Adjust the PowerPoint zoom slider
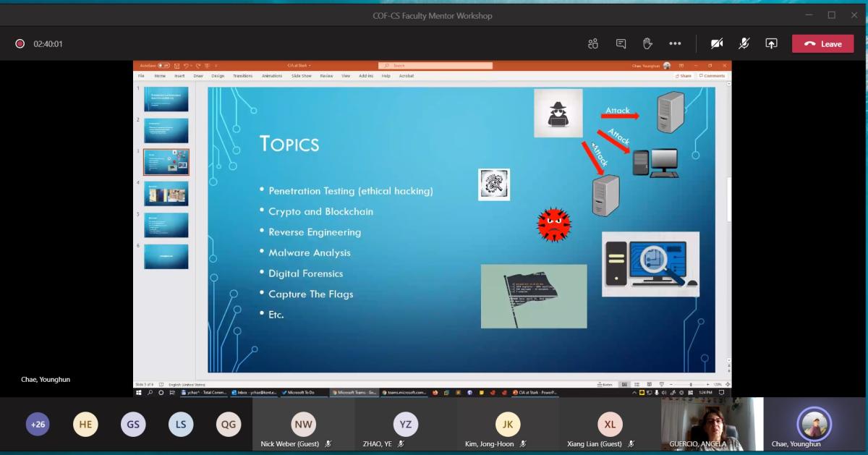This screenshot has width=868, height=455. (x=691, y=384)
